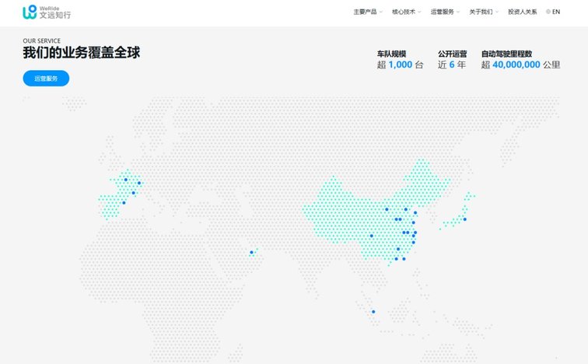Screen dimensions: 588x364
Task: Expand the 主要产品 navigation menu
Action: tap(367, 12)
